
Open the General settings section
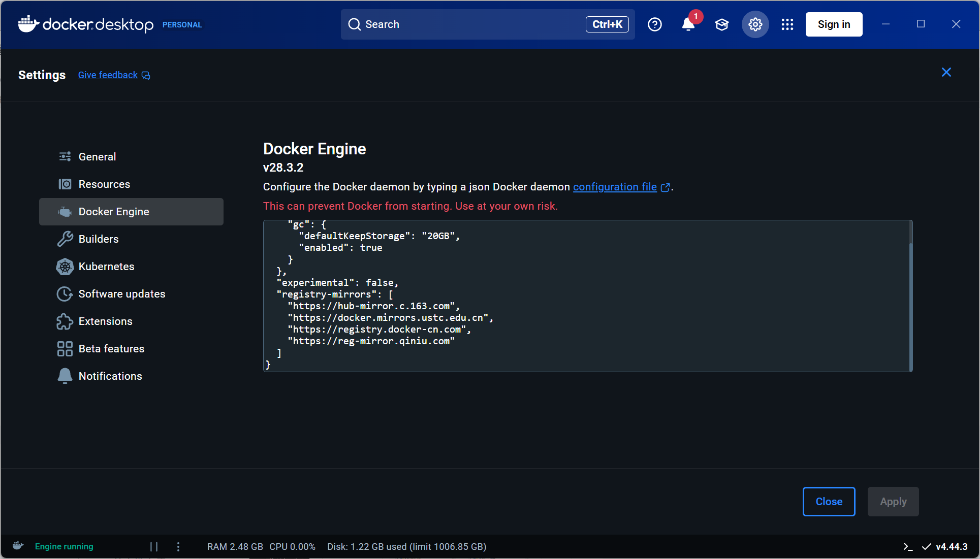pyautogui.click(x=131, y=157)
